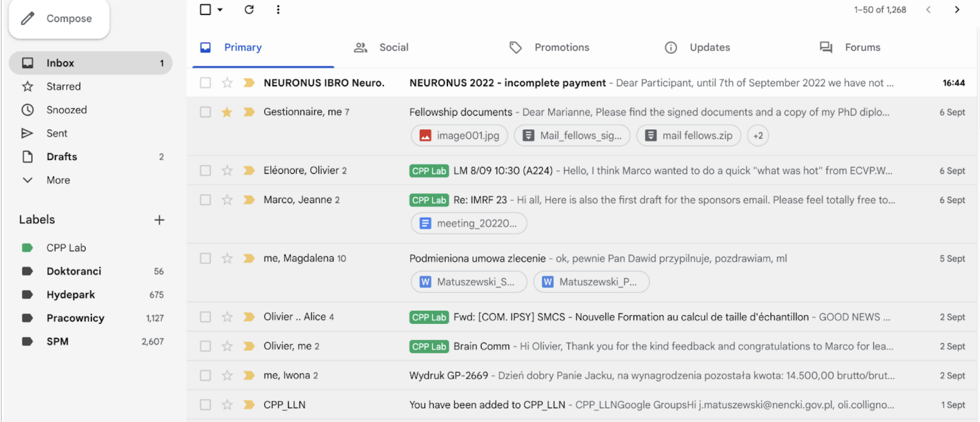The width and height of the screenshot is (980, 422).
Task: Open the SPM label
Action: click(x=91, y=342)
